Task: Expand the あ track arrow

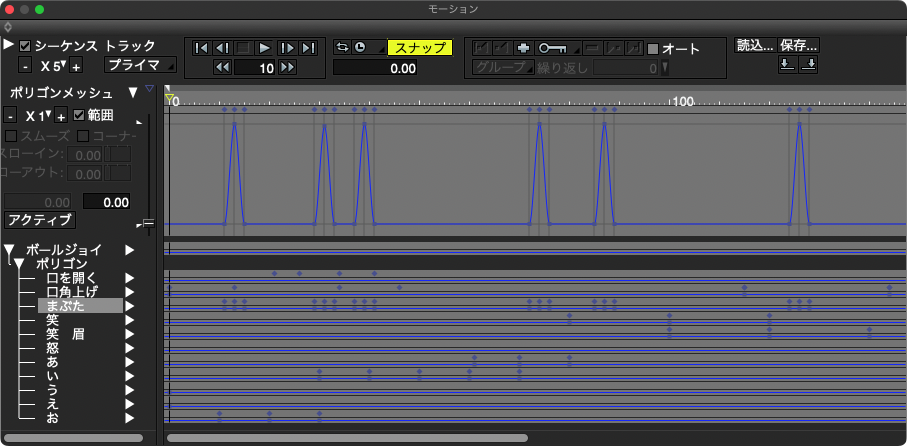Action: pos(130,362)
